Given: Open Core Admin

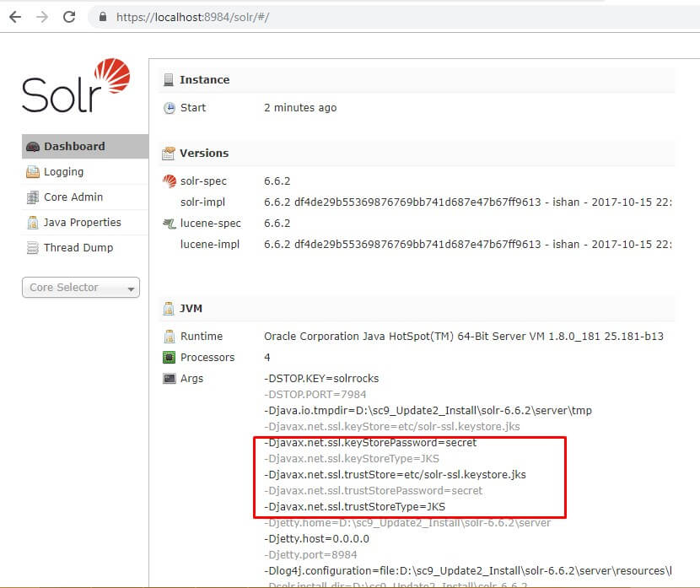Looking at the screenshot, I should [x=85, y=197].
